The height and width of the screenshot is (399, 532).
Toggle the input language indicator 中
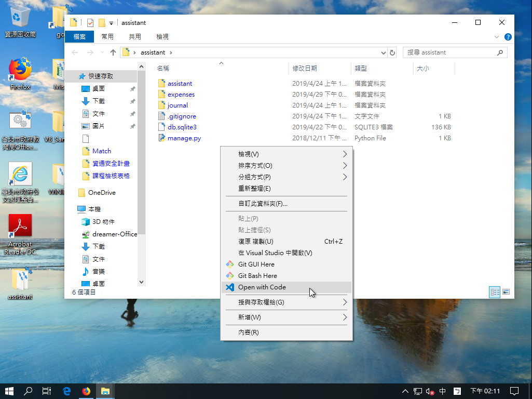point(443,391)
